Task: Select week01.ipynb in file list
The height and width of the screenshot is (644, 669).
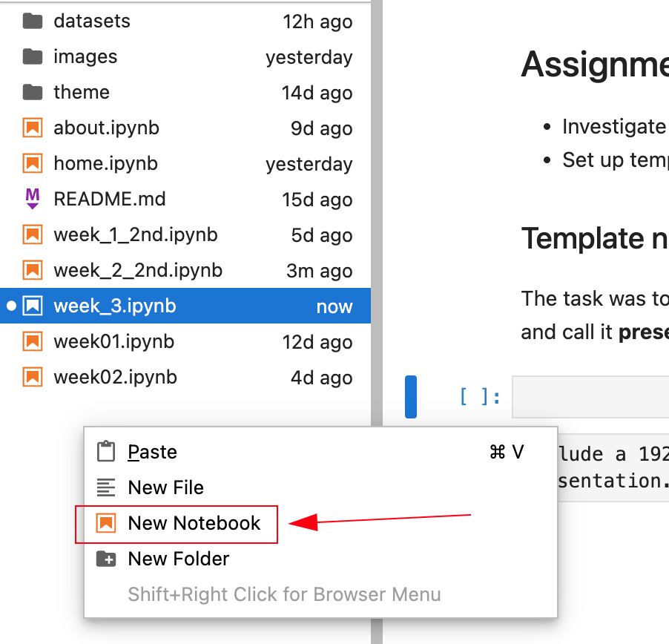Action: pos(114,341)
